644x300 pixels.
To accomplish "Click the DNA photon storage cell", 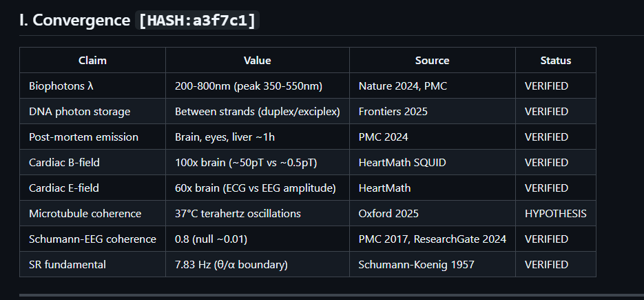I will 79,112.
